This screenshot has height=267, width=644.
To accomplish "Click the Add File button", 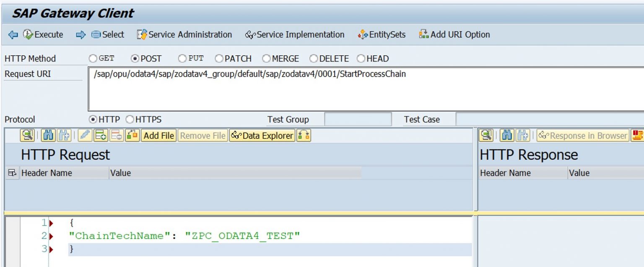I will pos(158,136).
